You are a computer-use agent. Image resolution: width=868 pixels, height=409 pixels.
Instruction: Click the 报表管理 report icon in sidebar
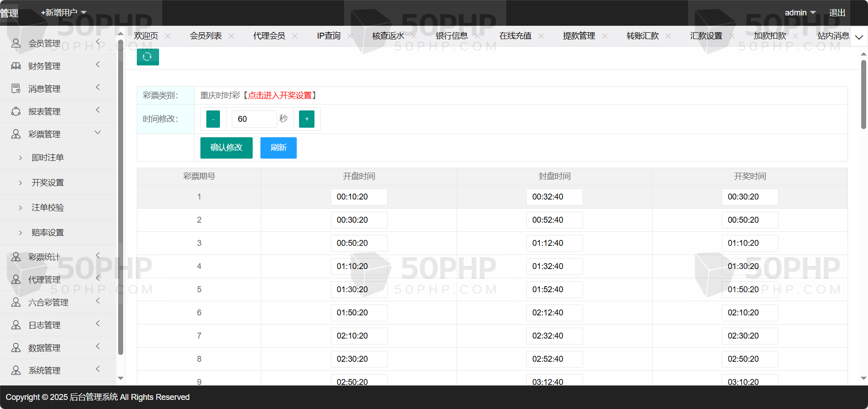16,111
